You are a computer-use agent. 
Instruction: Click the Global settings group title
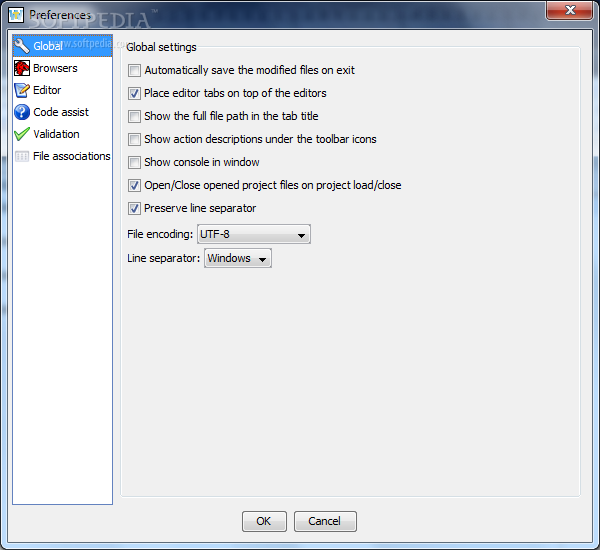(161, 47)
